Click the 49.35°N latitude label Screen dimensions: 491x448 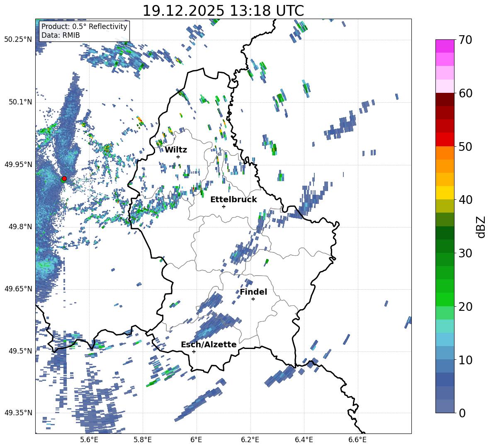(x=18, y=413)
